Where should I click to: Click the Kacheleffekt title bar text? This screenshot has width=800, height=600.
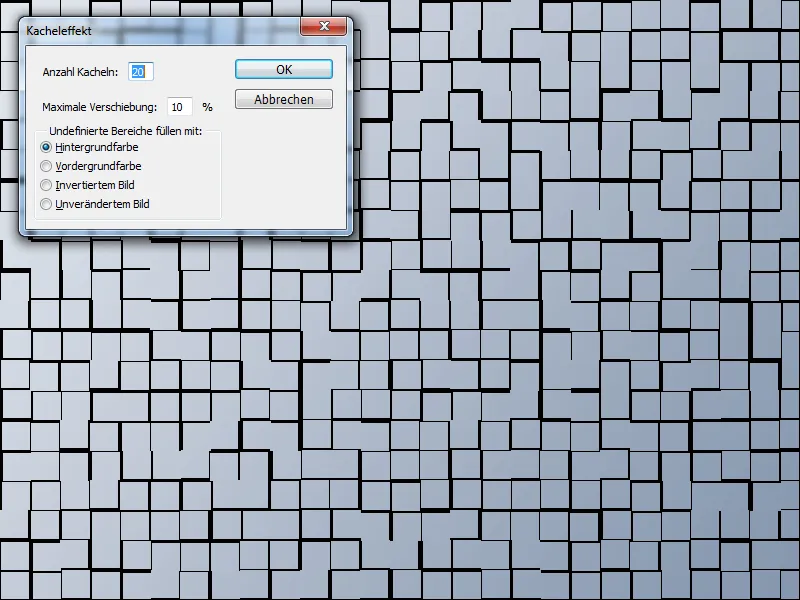(59, 31)
